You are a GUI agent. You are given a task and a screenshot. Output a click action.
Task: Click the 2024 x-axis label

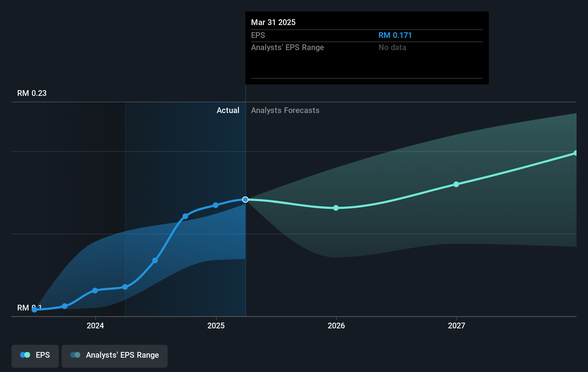[x=95, y=325]
